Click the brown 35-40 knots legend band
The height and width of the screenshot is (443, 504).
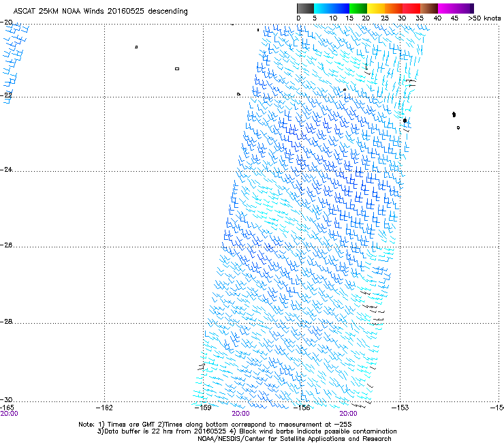point(429,8)
